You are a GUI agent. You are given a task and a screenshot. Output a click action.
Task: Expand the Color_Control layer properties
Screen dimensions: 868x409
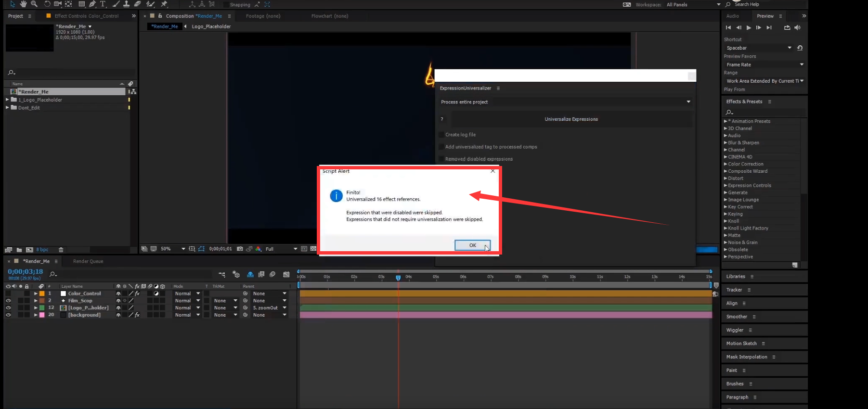pos(36,294)
